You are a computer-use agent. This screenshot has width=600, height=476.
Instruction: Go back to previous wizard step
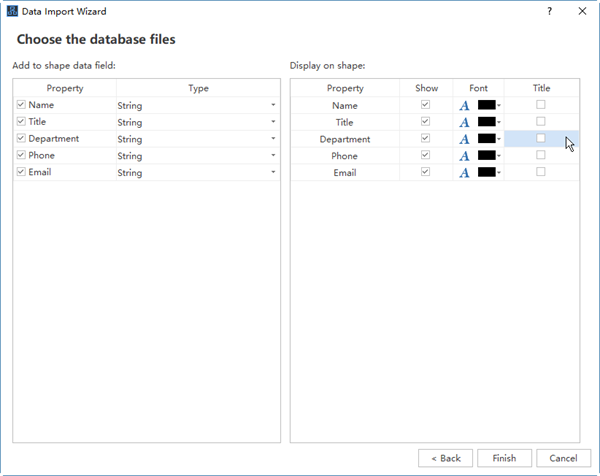(445, 458)
